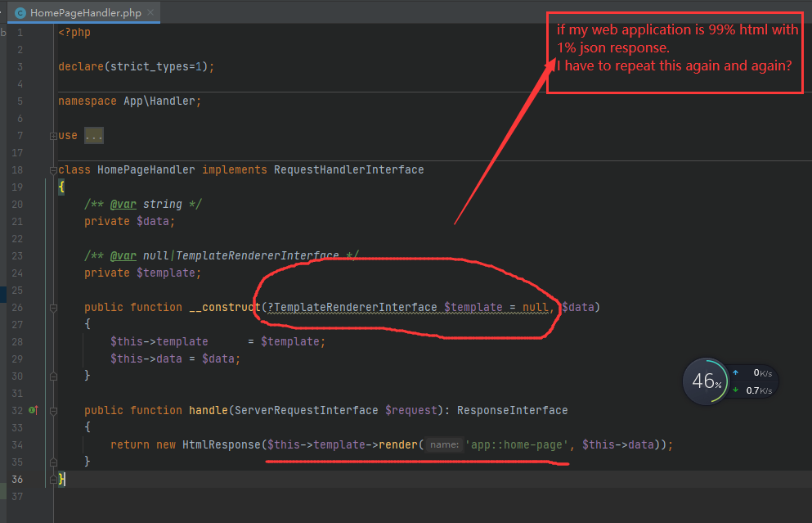Close the HomePageHandler.php editor tab
Image resolution: width=812 pixels, height=523 pixels.
pos(152,13)
